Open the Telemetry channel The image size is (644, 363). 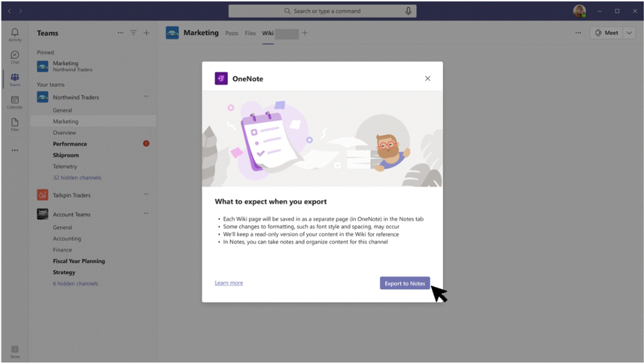[65, 166]
